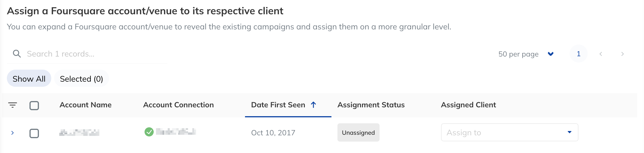Click the Unassigned status badge
The image size is (644, 153).
tap(358, 132)
